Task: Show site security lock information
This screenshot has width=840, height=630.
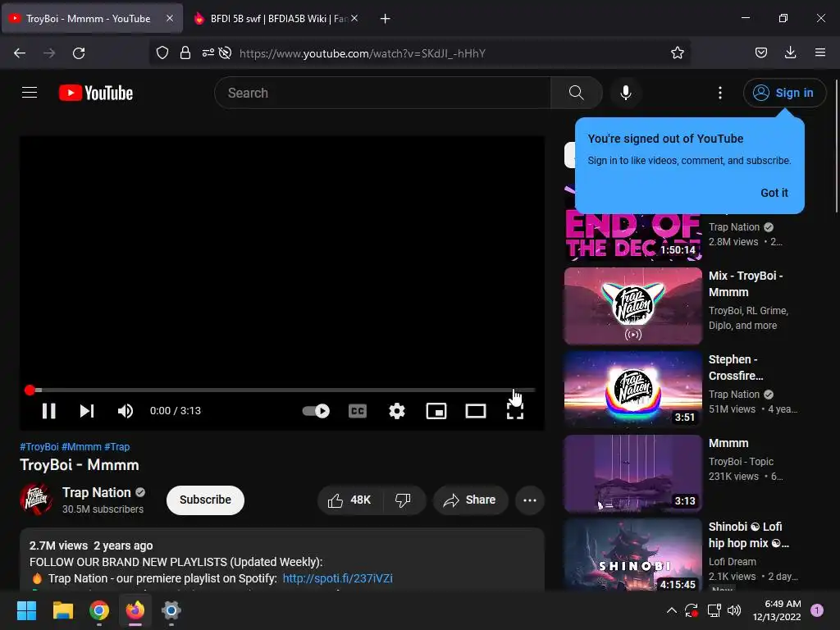Action: [x=185, y=53]
